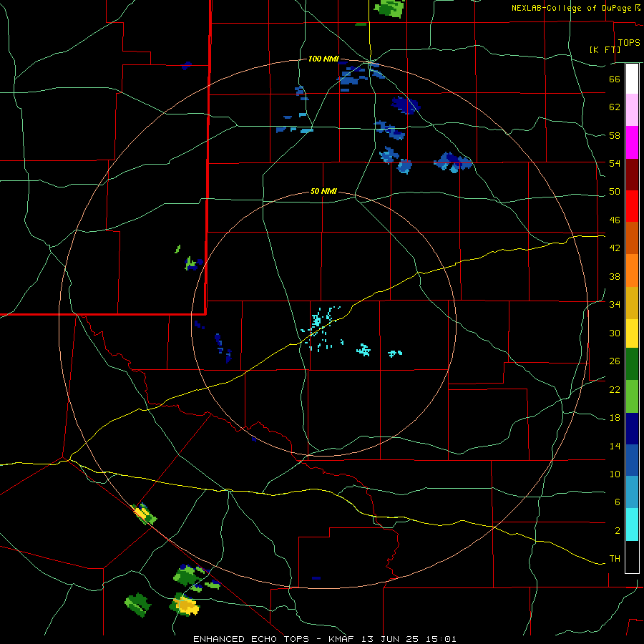Click the 30 value on the scale
Screen dimensions: 644x644
[615, 333]
